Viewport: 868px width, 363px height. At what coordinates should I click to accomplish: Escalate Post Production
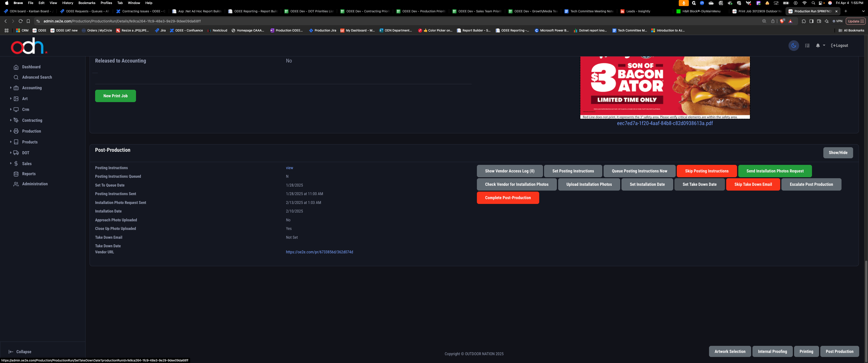(811, 185)
